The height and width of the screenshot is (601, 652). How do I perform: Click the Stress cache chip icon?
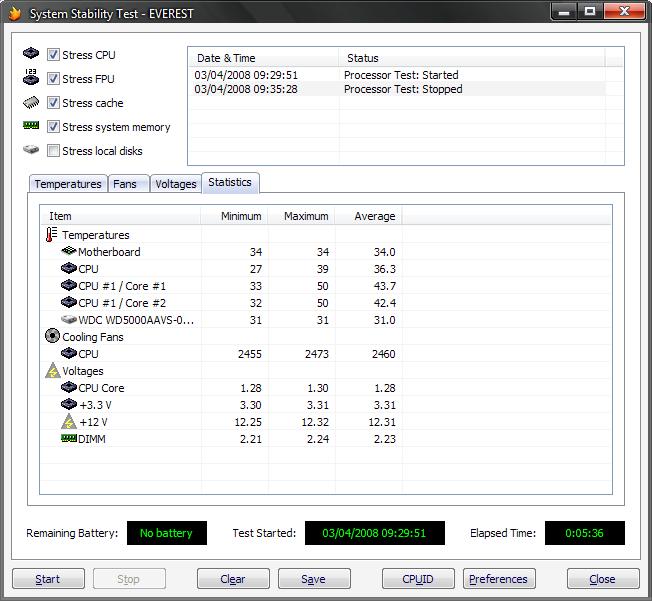click(x=31, y=102)
